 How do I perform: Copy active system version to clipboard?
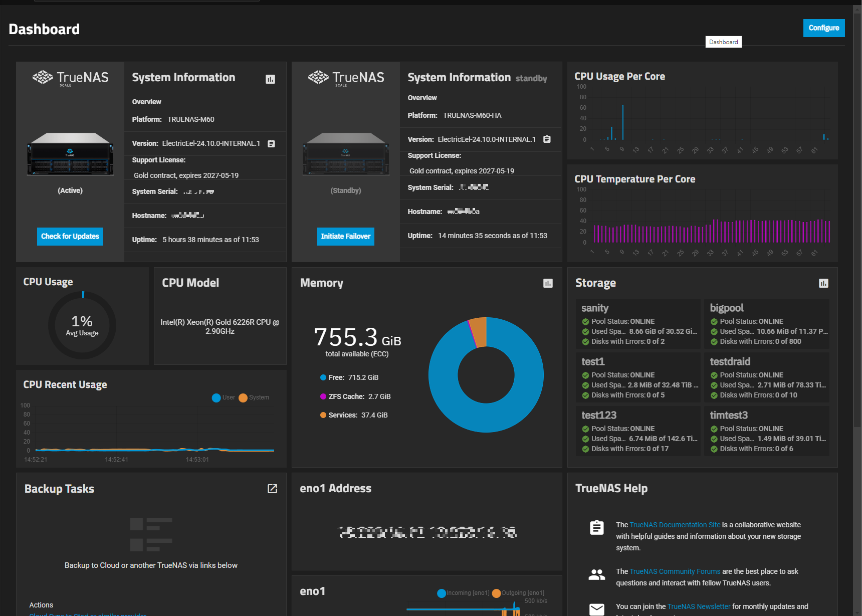point(271,143)
